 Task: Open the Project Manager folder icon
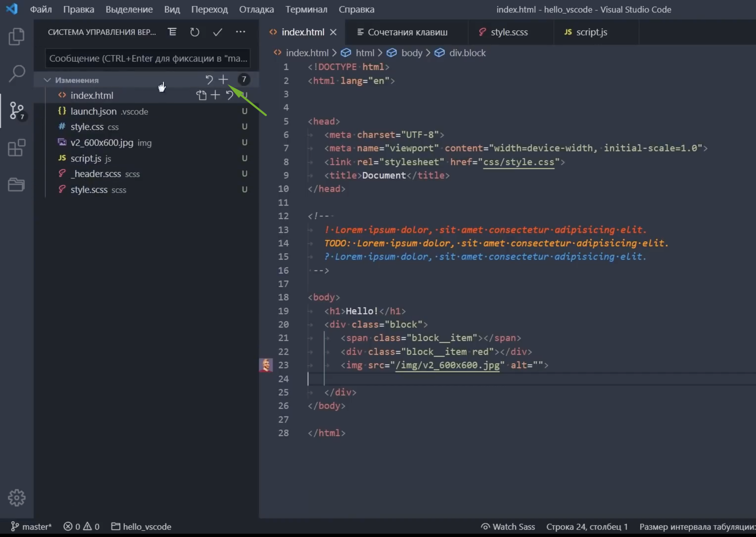click(x=17, y=185)
